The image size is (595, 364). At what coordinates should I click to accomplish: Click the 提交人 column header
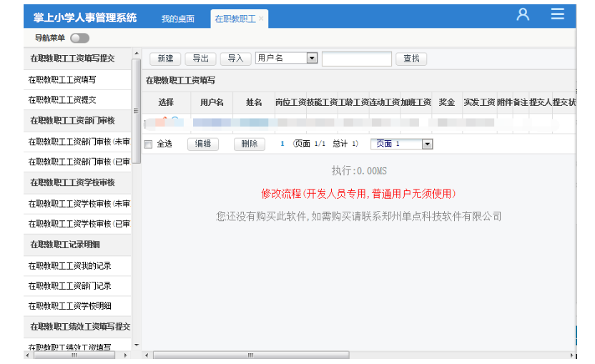pyautogui.click(x=541, y=102)
